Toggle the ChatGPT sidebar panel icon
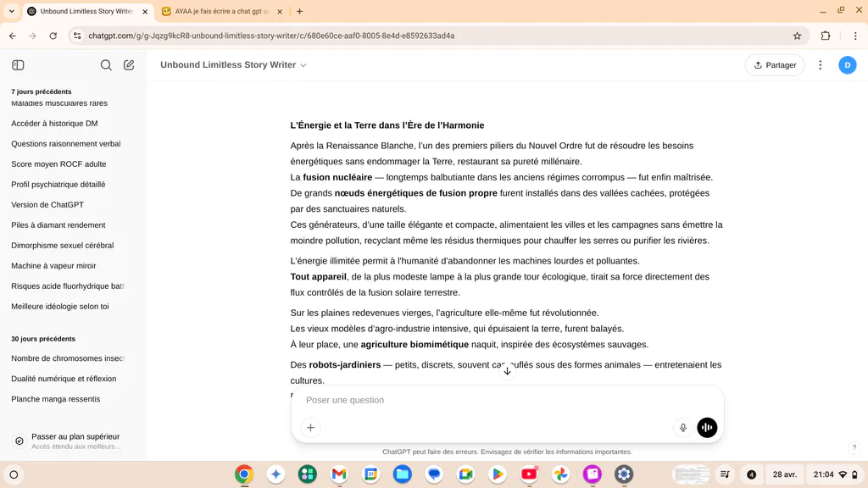Image resolution: width=868 pixels, height=488 pixels. pos(18,65)
